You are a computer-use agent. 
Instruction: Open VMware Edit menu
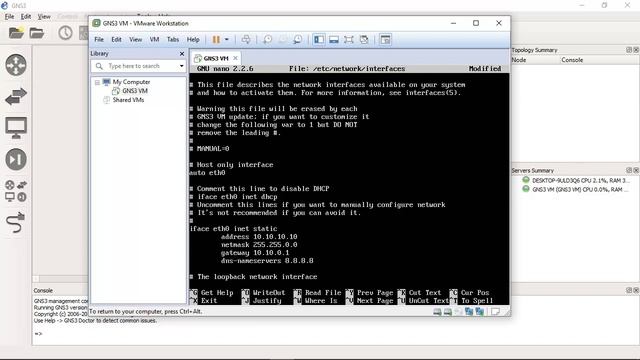(x=116, y=40)
